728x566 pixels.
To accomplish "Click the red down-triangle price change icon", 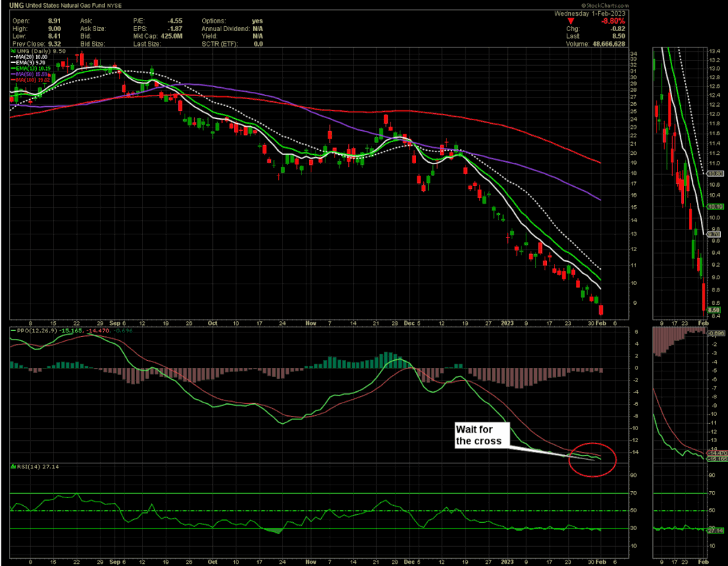I will coord(571,21).
